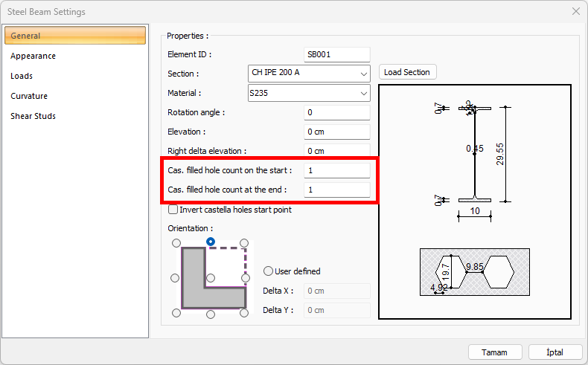Confirm with the Tamam button

(x=495, y=352)
